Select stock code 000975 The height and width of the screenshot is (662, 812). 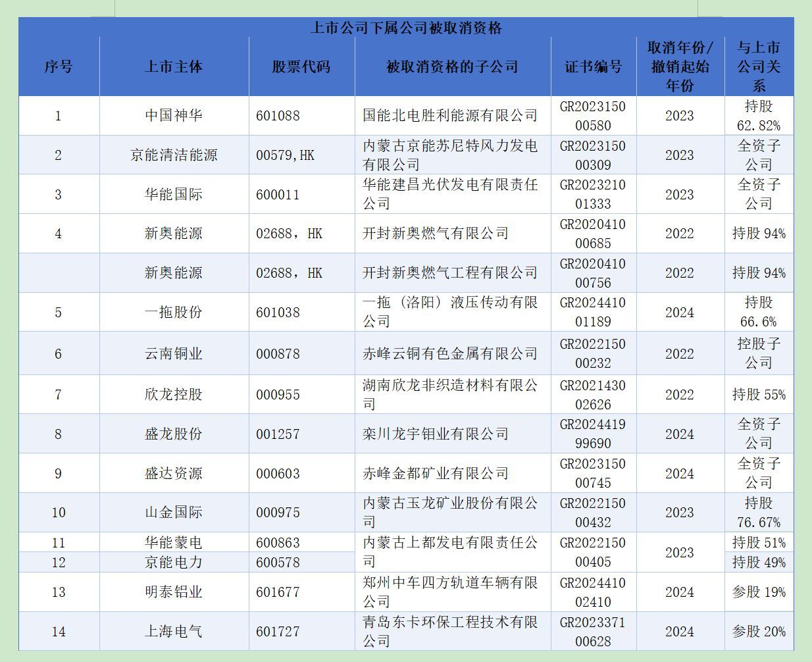(301, 512)
